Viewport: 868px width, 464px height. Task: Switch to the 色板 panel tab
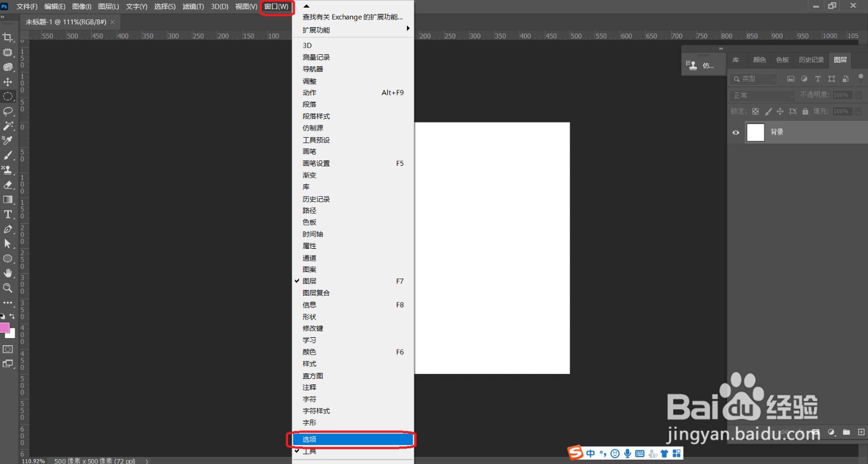point(782,60)
